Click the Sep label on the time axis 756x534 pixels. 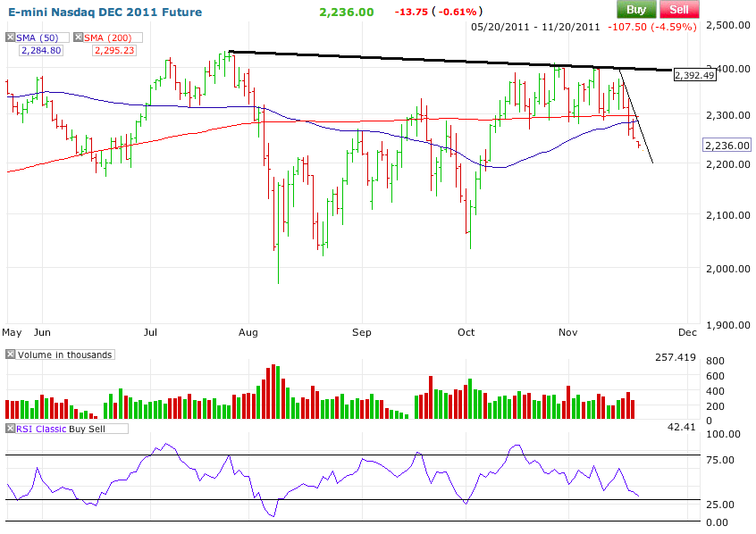click(x=362, y=332)
